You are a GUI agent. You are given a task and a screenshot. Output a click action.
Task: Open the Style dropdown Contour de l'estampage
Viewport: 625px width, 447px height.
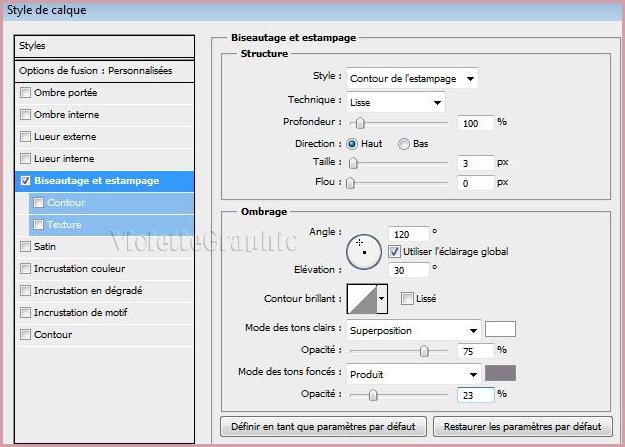tap(411, 78)
